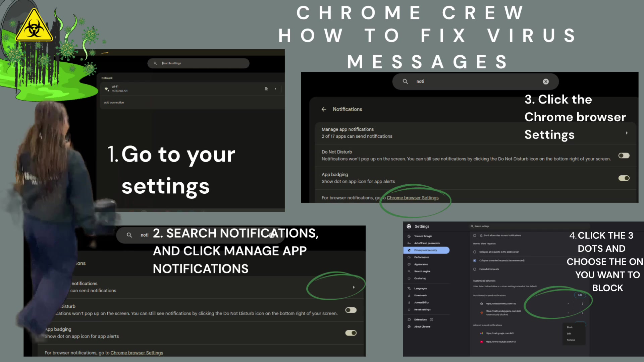Toggle Do Not Disturb in step 2 panel
644x362 pixels.
click(x=351, y=310)
